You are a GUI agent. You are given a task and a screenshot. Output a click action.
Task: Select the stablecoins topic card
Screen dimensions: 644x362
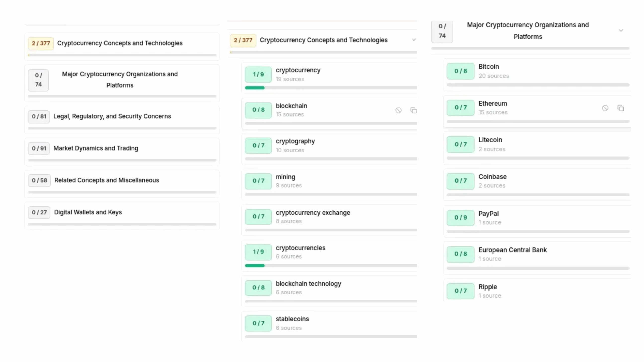pos(329,326)
